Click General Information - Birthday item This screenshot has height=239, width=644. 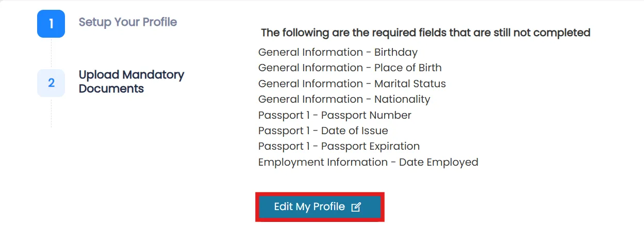(x=338, y=52)
